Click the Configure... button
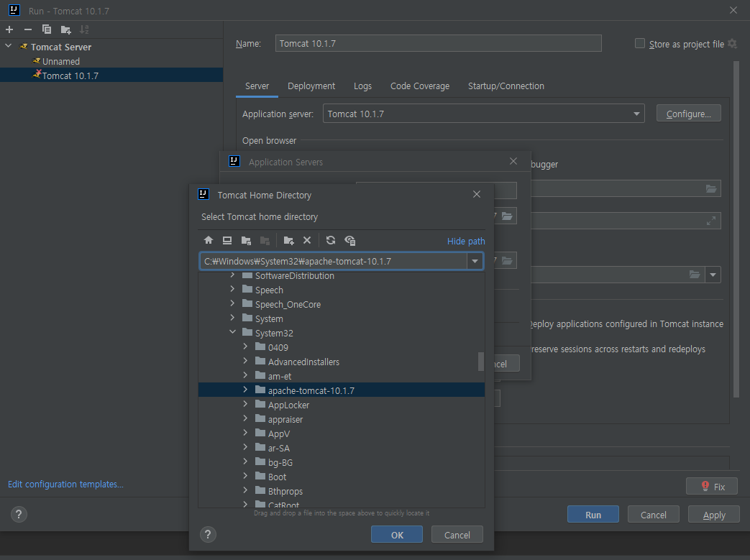750x560 pixels. coord(689,114)
